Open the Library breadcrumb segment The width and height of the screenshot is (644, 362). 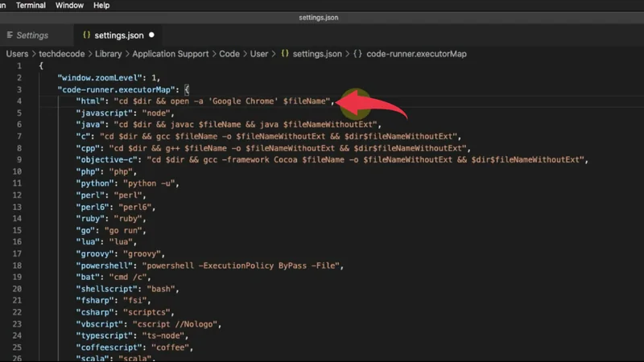108,54
